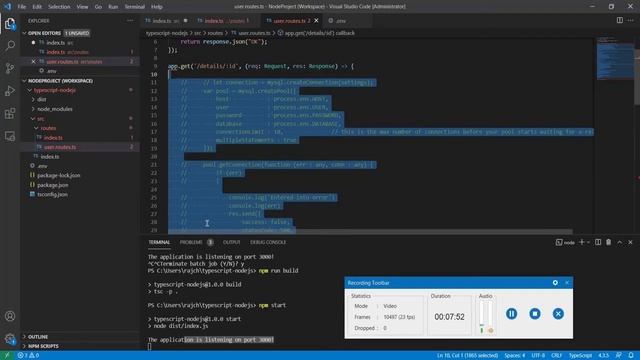This screenshot has width=640, height=360.
Task: Open the Selection menu
Action: 59,7
